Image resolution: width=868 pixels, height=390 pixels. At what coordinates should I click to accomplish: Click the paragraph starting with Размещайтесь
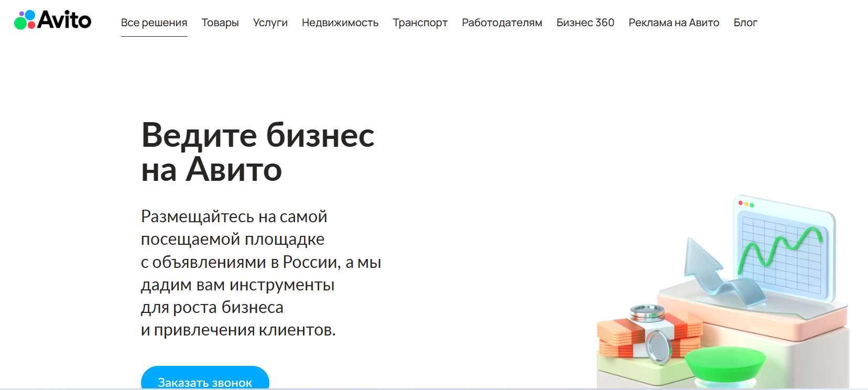pyautogui.click(x=261, y=273)
